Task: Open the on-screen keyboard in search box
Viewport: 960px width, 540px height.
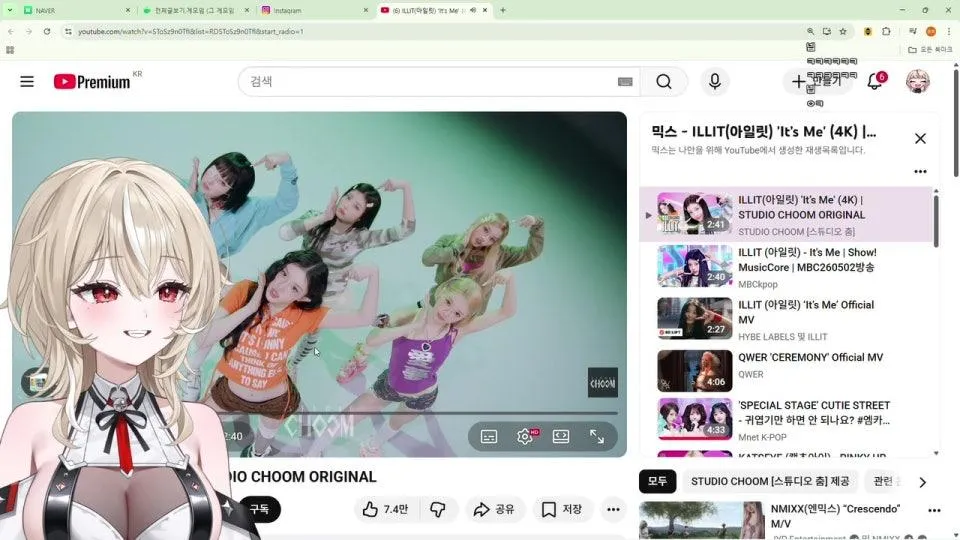Action: (x=625, y=81)
